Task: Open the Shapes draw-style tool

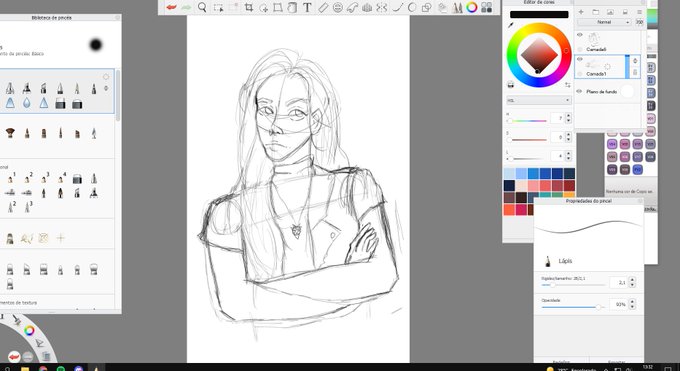Action: click(427, 7)
